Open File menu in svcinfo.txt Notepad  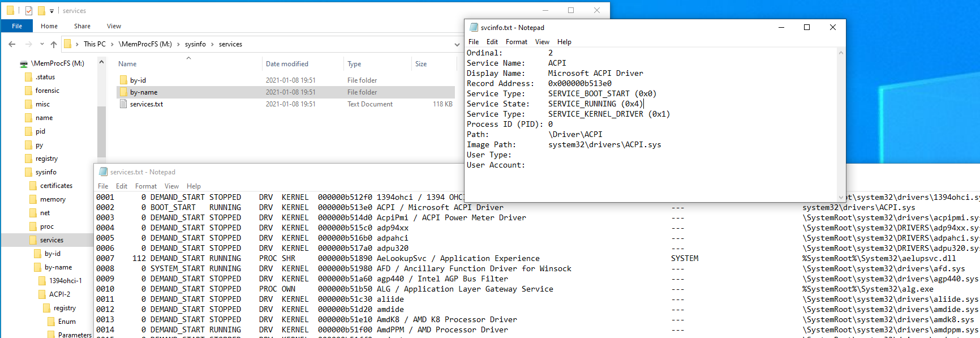click(x=474, y=42)
